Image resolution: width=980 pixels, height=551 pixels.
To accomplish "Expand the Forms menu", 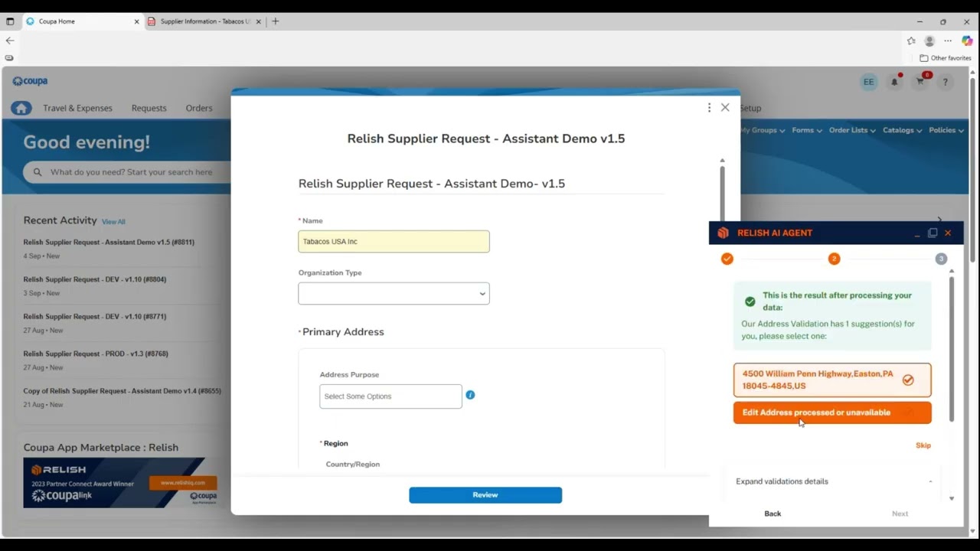I will click(807, 130).
